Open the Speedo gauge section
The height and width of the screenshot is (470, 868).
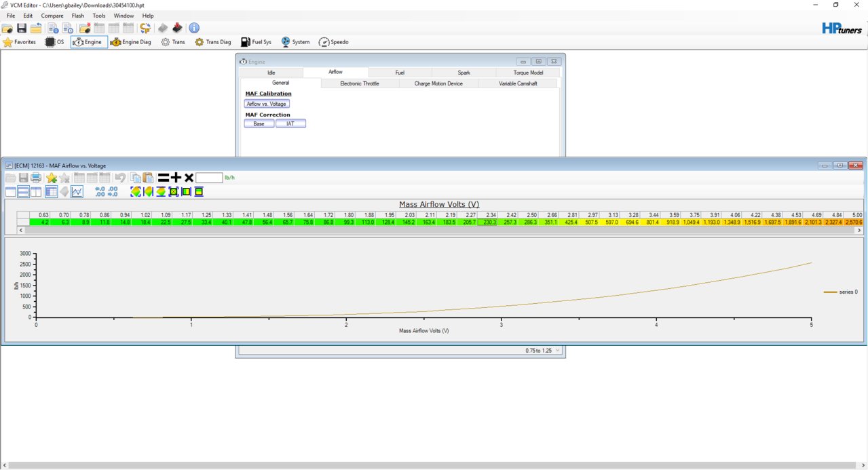(334, 42)
